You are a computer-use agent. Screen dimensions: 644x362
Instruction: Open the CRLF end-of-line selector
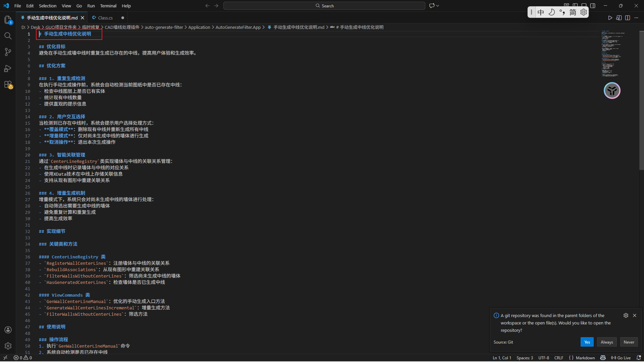pyautogui.click(x=558, y=358)
